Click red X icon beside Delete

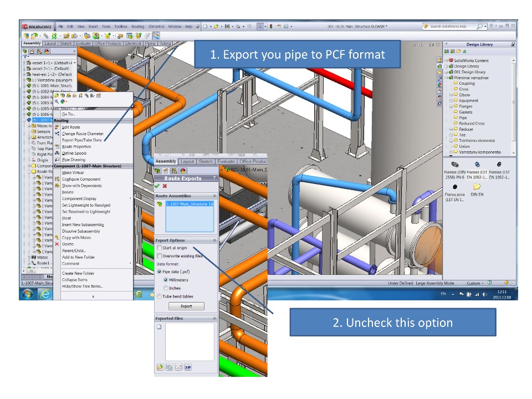point(57,244)
